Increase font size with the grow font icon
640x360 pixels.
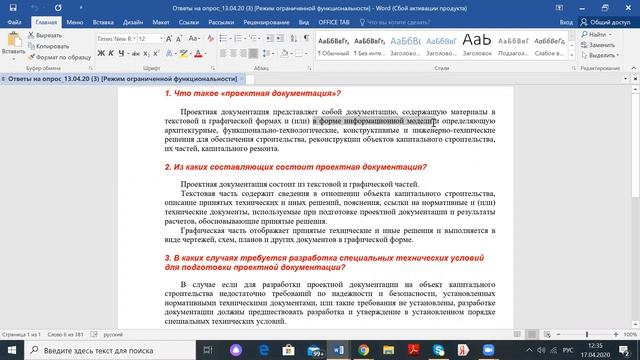tap(169, 39)
